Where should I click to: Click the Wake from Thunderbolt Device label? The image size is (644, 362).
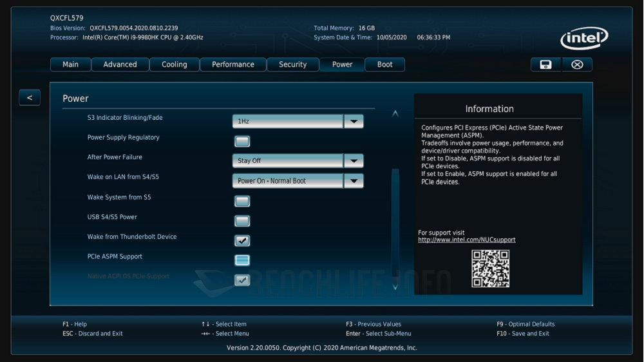click(x=132, y=236)
